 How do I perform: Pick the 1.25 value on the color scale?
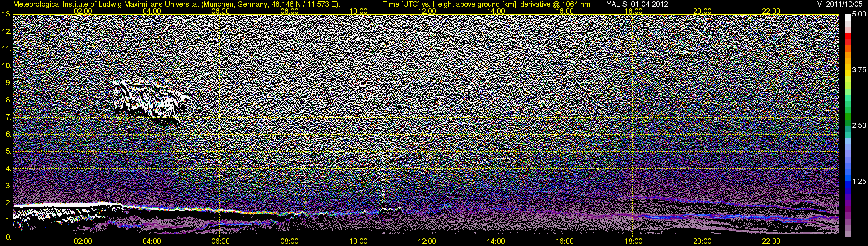[859, 181]
